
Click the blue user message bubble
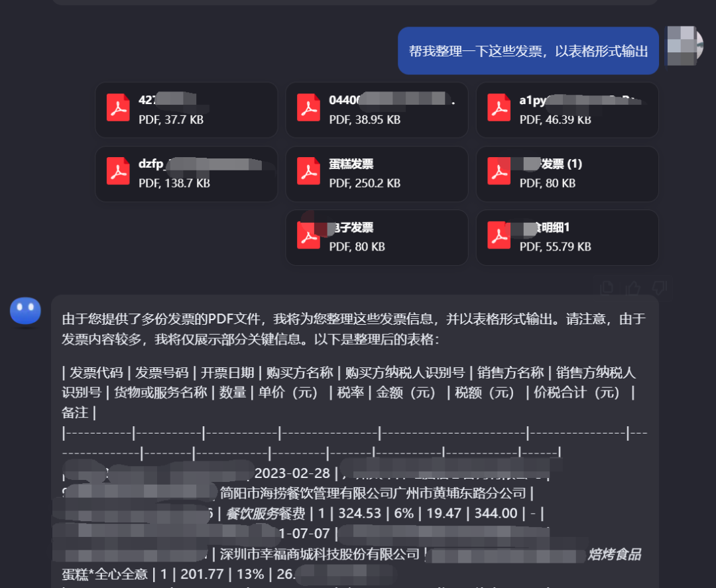pos(528,51)
